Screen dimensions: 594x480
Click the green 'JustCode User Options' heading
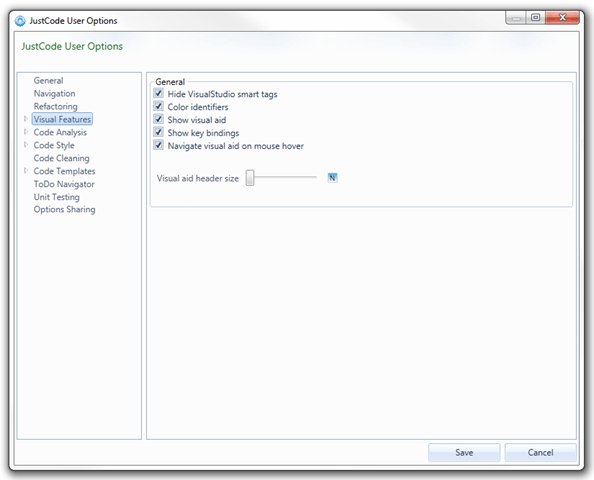pos(72,46)
